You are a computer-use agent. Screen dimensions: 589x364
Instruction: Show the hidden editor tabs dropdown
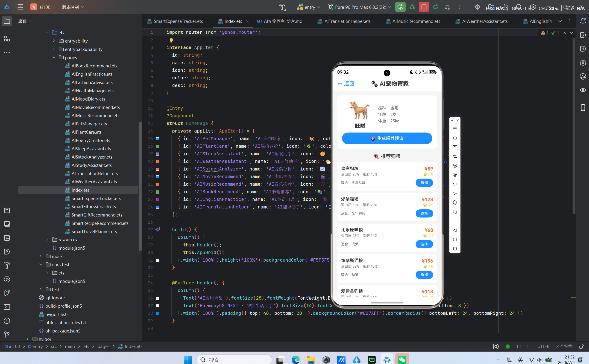pyautogui.click(x=560, y=21)
